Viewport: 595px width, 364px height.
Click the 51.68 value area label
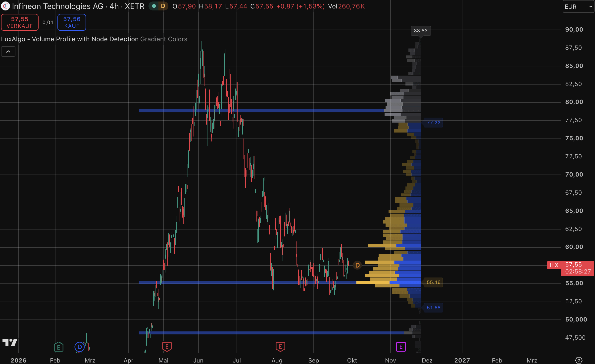point(434,308)
